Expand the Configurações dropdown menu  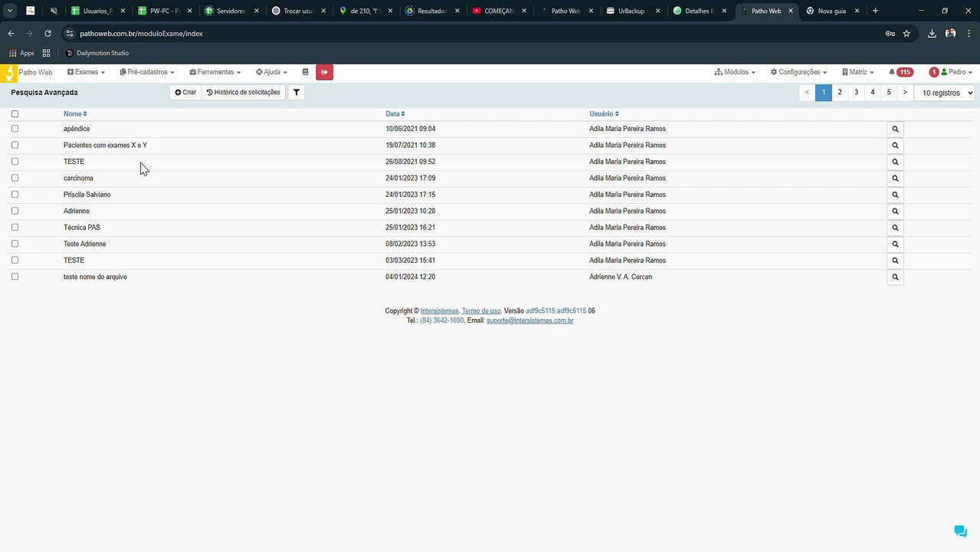click(x=799, y=72)
